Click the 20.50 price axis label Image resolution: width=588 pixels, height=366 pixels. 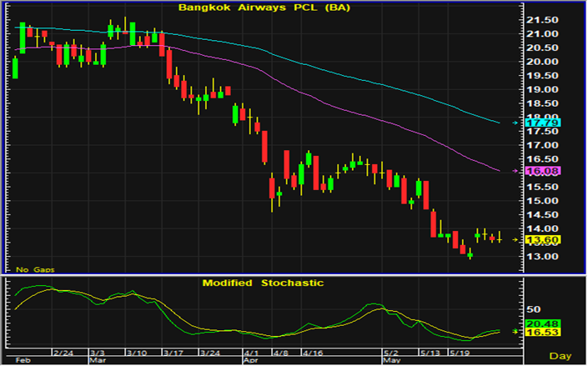[542, 48]
